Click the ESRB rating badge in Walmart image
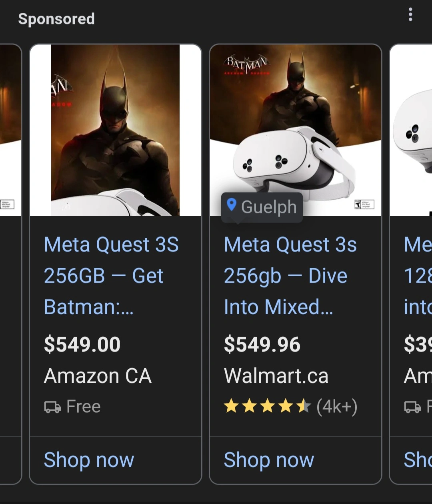The image size is (432, 504). (364, 204)
